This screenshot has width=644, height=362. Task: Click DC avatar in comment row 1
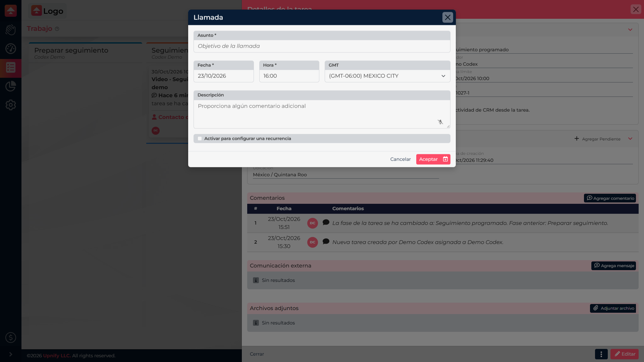[x=312, y=223]
